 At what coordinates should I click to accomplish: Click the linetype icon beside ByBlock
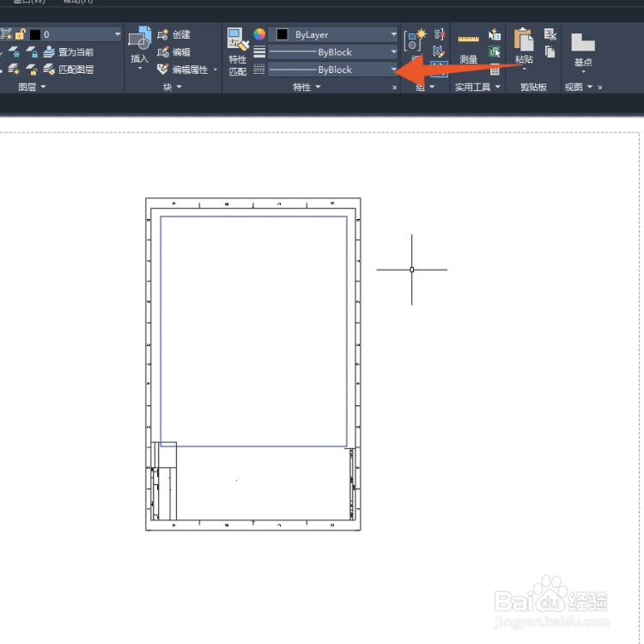pyautogui.click(x=259, y=70)
